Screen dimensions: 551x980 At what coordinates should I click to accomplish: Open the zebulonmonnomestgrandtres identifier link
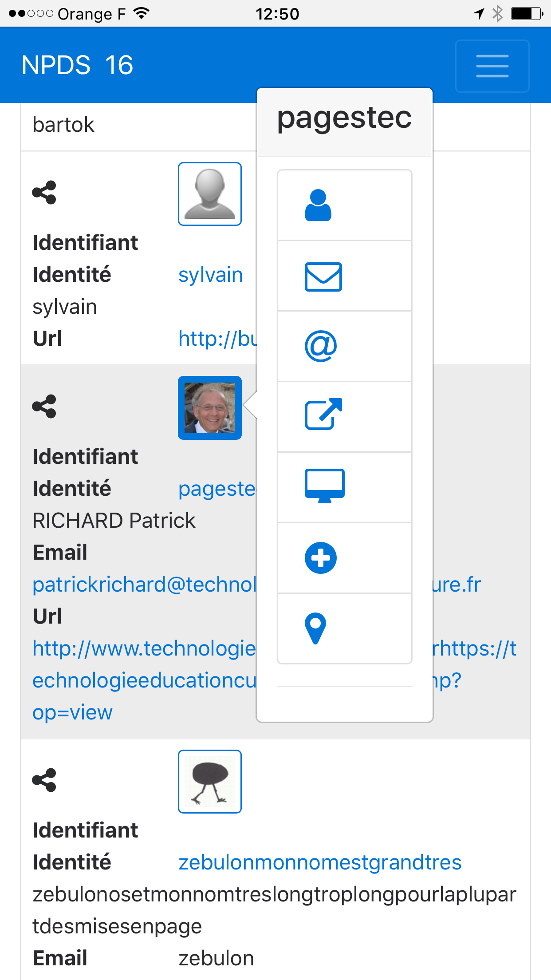click(320, 862)
